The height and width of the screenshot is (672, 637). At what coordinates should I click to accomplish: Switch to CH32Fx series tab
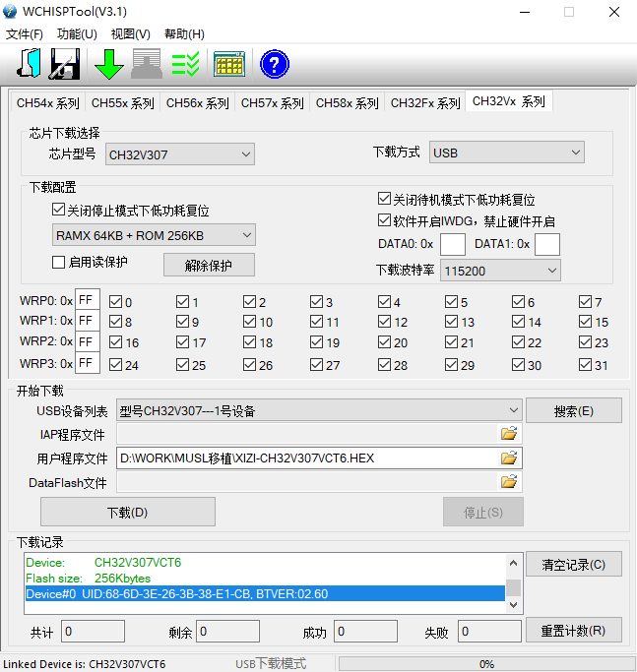click(425, 103)
